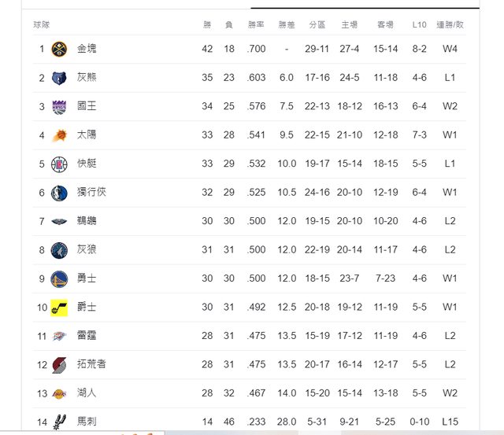This screenshot has height=435, width=504.
Task: Click the Lakers logo icon
Action: click(59, 393)
